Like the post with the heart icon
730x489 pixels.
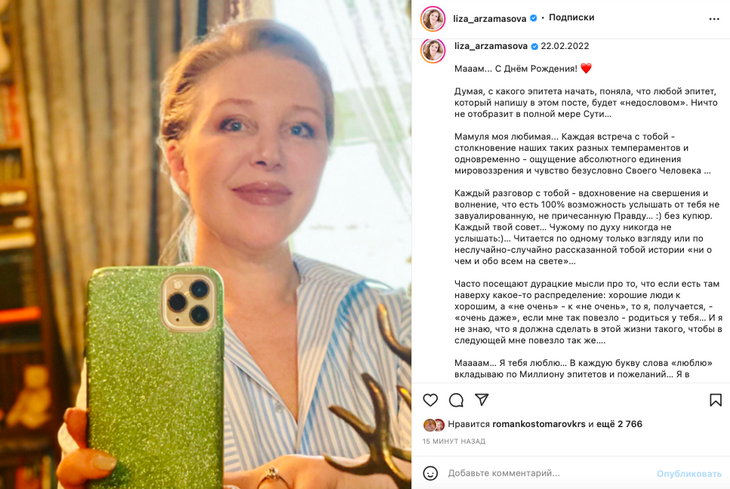(430, 400)
